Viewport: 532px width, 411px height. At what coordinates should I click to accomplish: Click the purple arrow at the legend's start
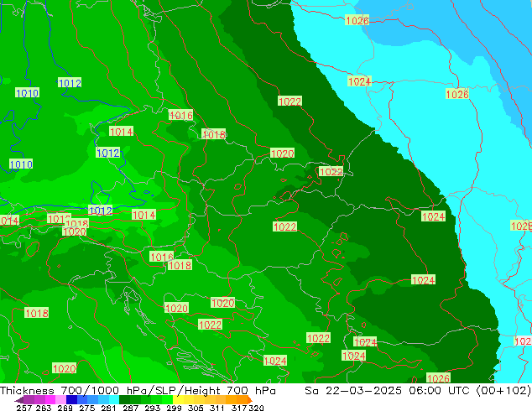(x=19, y=400)
